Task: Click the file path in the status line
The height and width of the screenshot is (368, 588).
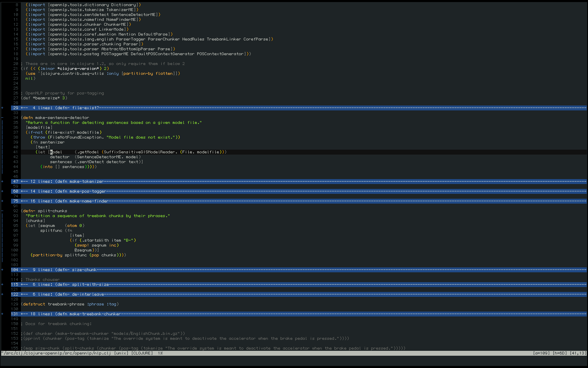Action: (x=56, y=353)
